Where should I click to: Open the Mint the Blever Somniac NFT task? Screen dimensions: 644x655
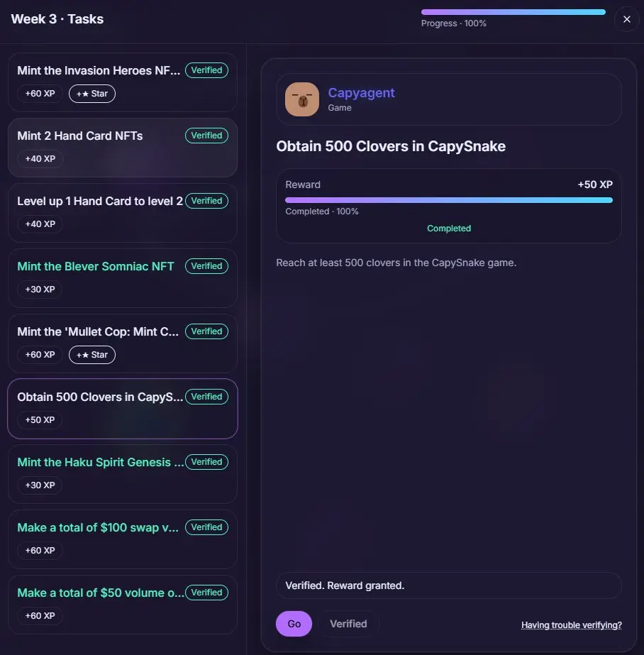tap(123, 278)
